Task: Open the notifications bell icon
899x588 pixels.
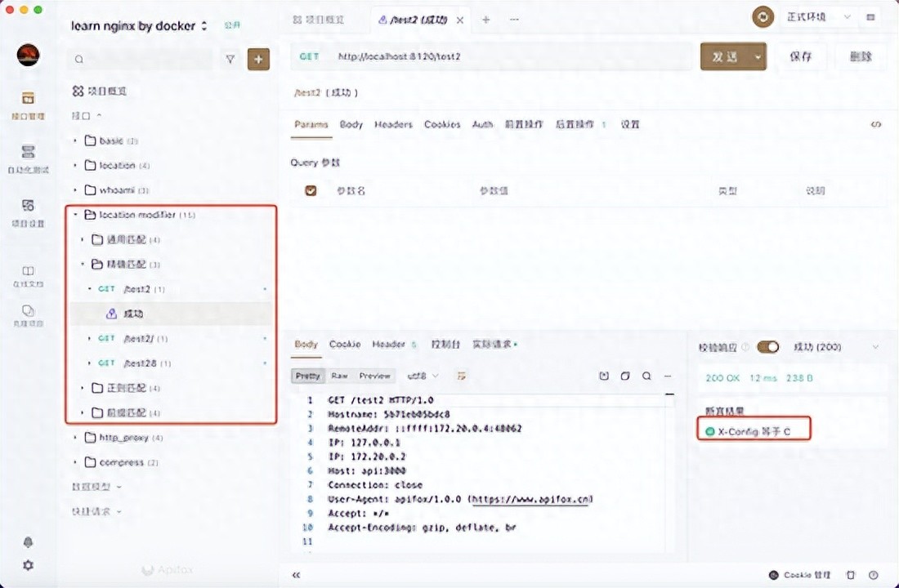Action: coord(28,542)
